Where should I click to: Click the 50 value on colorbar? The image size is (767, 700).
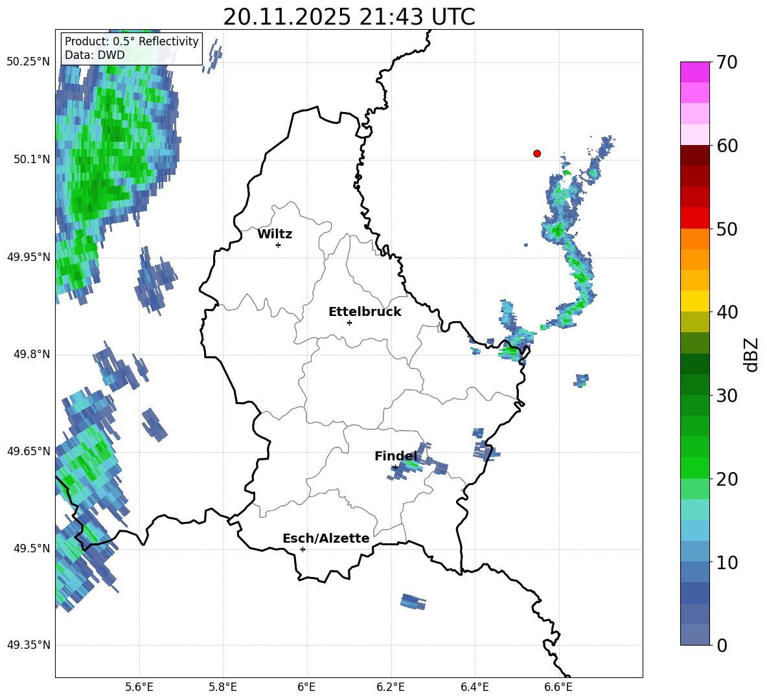click(x=727, y=229)
